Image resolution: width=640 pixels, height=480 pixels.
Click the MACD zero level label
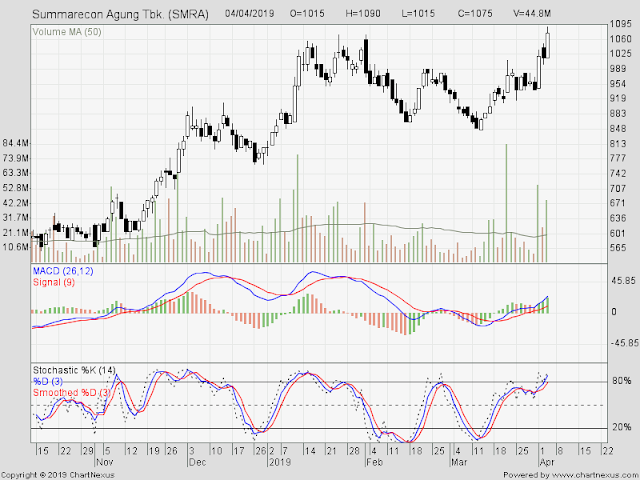pyautogui.click(x=614, y=312)
